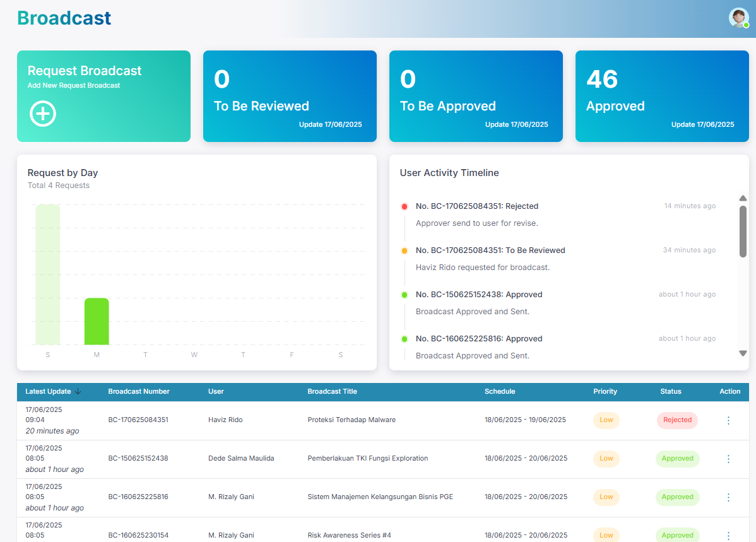Viewport: 756px width, 542px height.
Task: Click the plus icon in Request Broadcast
Action: tap(43, 114)
